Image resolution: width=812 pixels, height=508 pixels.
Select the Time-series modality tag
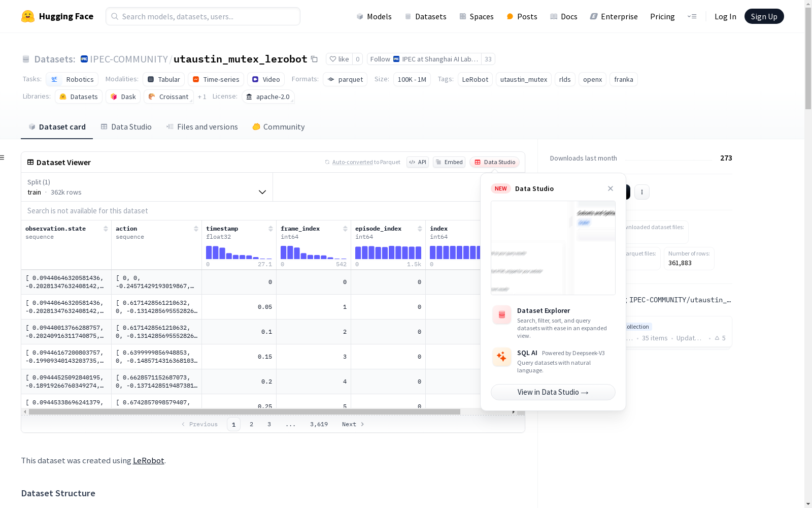216,79
